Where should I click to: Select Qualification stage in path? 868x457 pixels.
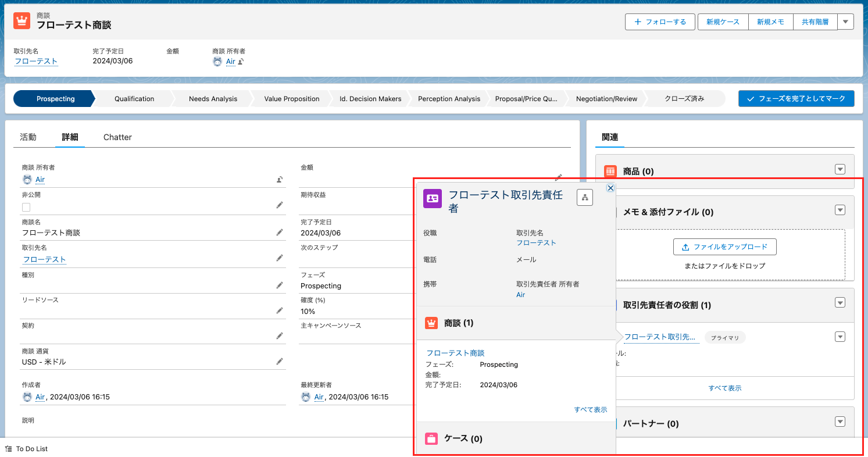(x=134, y=99)
